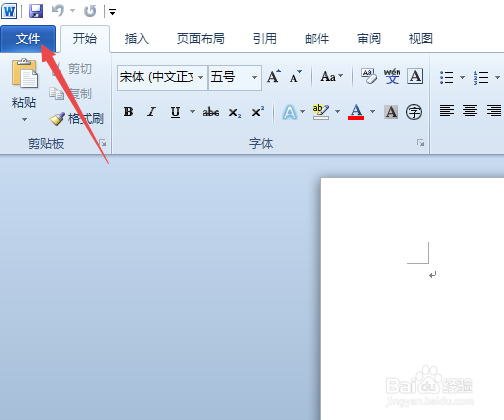504x420 pixels.
Task: Open the 审阅 (Review) tab
Action: coord(369,39)
